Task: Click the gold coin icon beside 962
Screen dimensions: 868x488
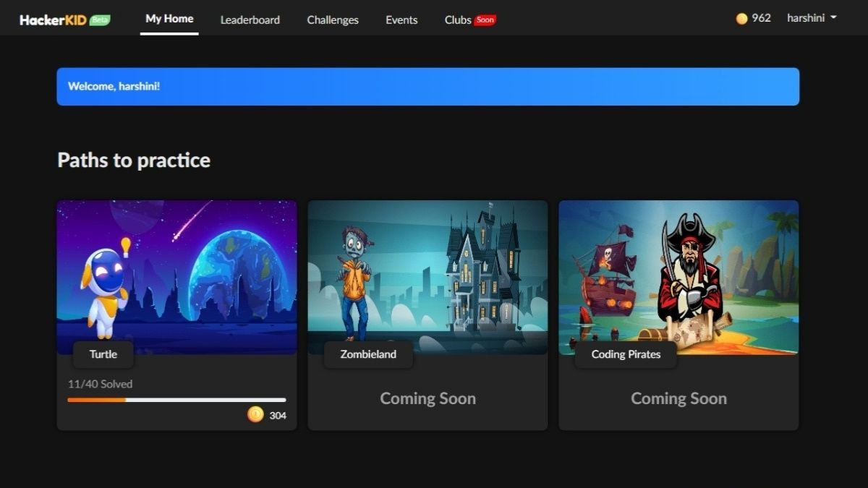Action: coord(741,19)
